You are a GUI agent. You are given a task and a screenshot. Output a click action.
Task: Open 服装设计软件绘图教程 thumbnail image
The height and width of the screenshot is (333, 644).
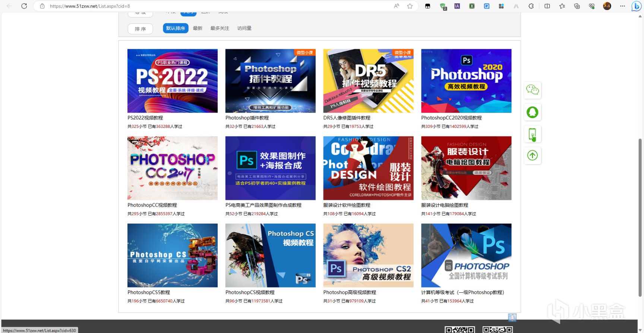click(368, 168)
